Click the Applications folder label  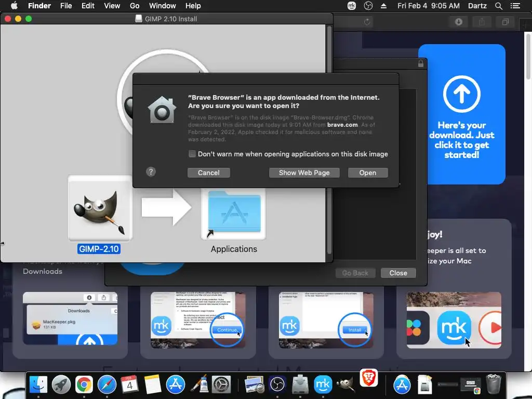[x=234, y=249]
